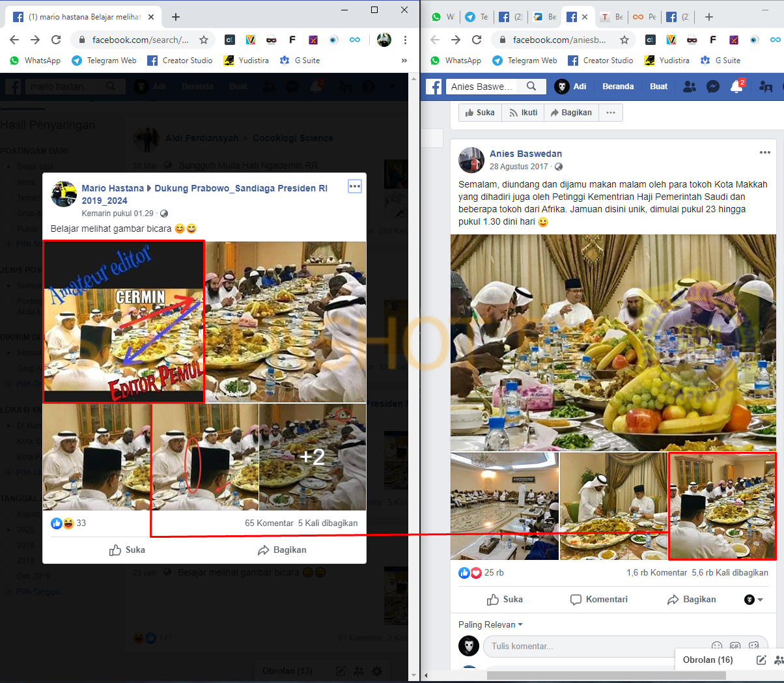The image size is (784, 683).
Task: Go to Beranda in Facebook's top bar
Action: 618,86
